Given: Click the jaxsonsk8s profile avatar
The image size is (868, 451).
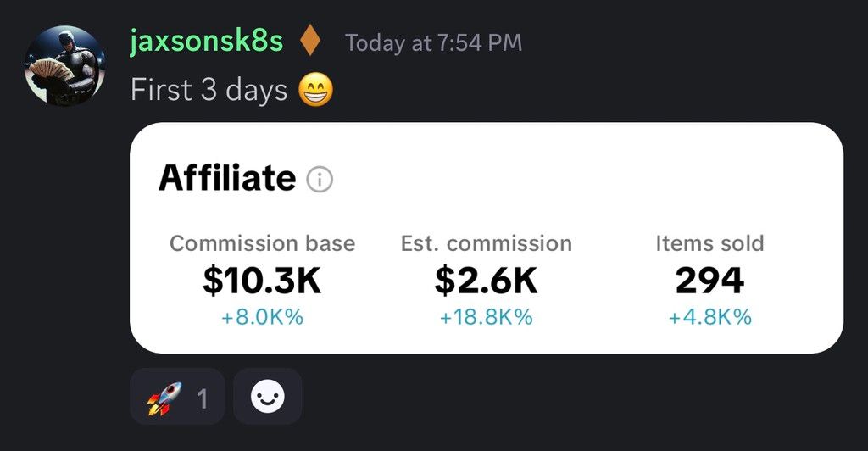Looking at the screenshot, I should [x=64, y=64].
